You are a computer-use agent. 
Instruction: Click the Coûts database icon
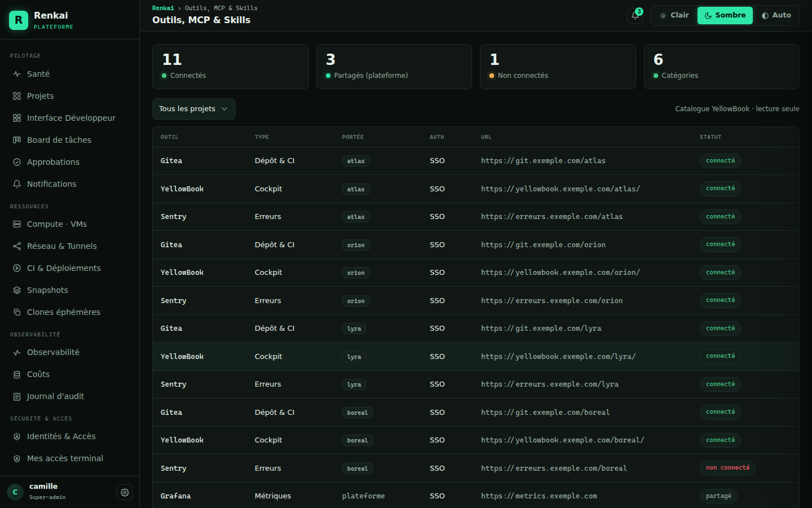pos(17,374)
